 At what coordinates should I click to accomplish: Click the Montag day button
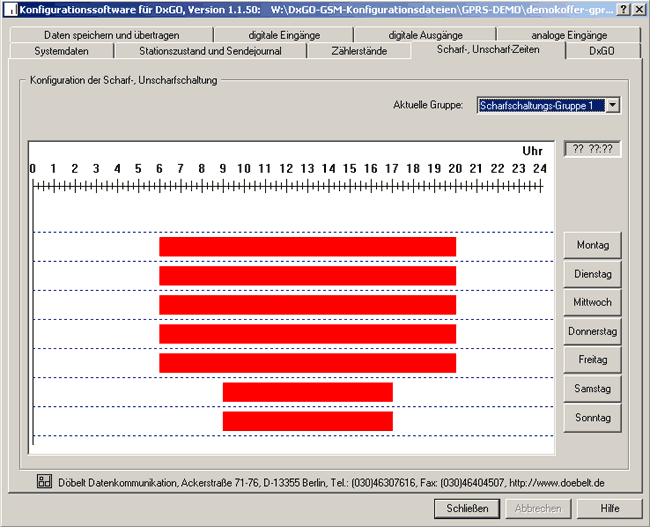592,245
